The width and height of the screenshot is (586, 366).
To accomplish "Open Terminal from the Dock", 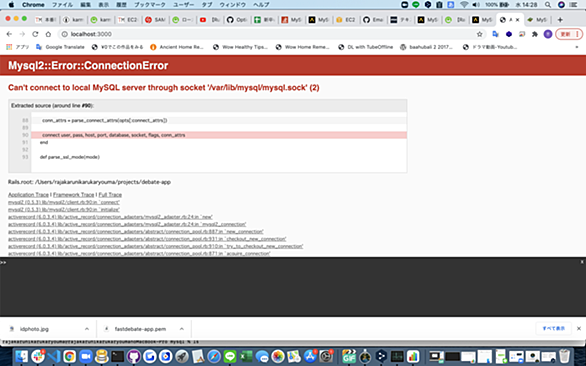I will coord(118,356).
